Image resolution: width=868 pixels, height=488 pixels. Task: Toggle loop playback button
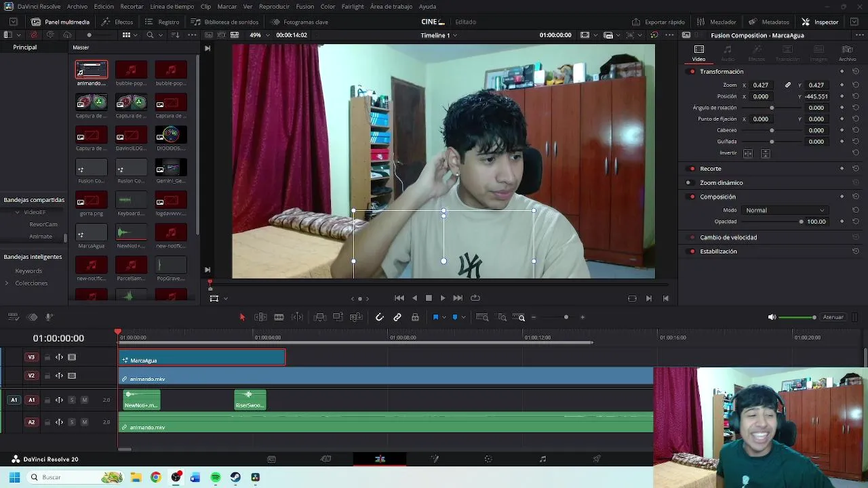[x=475, y=298]
